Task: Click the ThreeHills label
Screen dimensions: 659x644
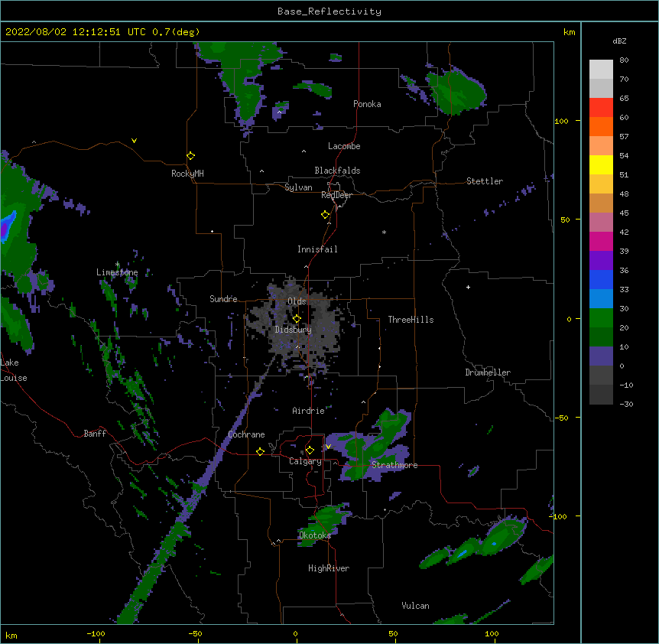Action: (x=411, y=320)
